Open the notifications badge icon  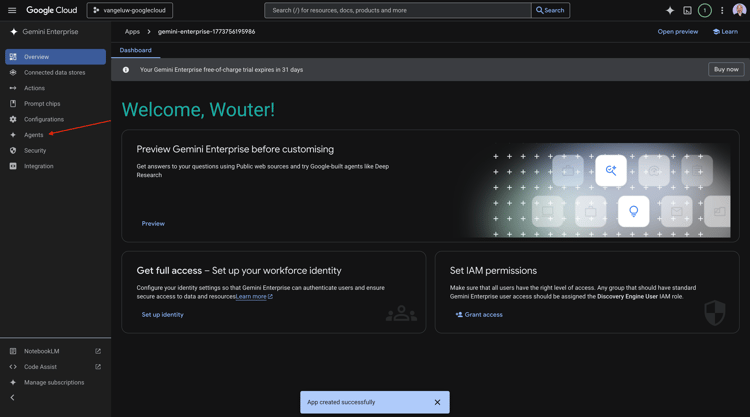(x=705, y=10)
